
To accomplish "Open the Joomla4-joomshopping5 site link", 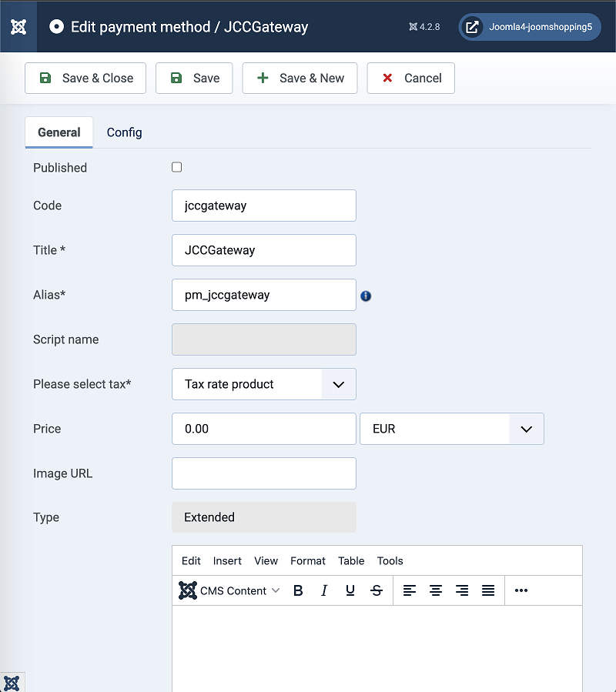I will click(530, 27).
